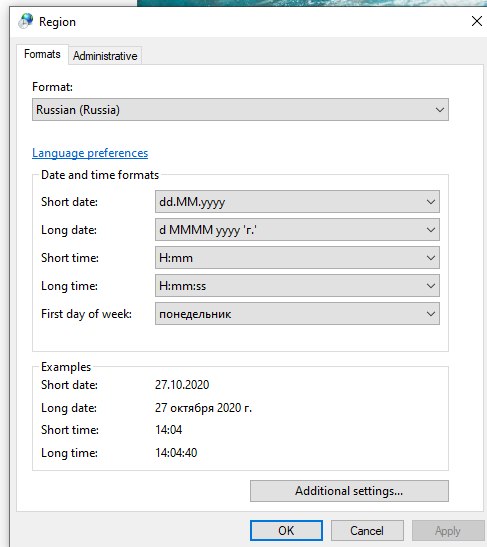Viewport: 487px width, 547px height.
Task: Confirm with the OK button
Action: (x=286, y=531)
